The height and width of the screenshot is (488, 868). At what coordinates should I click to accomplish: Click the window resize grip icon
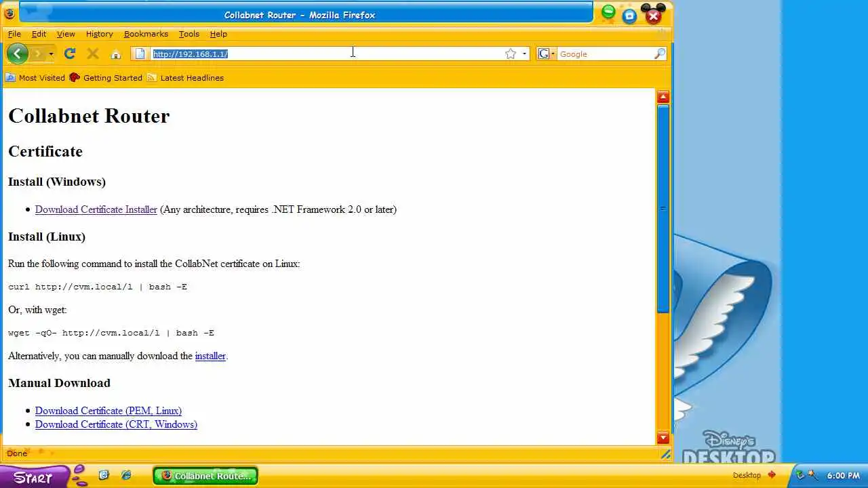(665, 454)
